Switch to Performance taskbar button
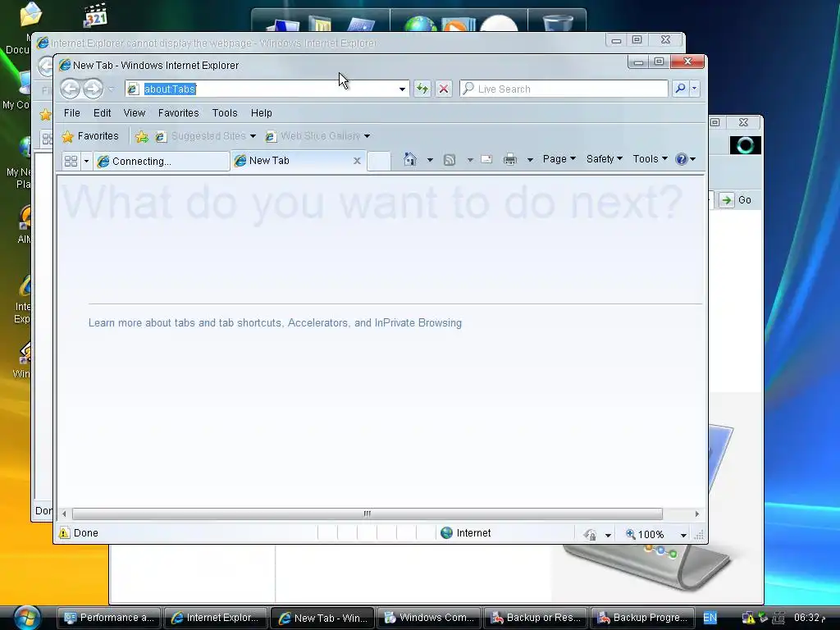This screenshot has width=840, height=630. [109, 618]
